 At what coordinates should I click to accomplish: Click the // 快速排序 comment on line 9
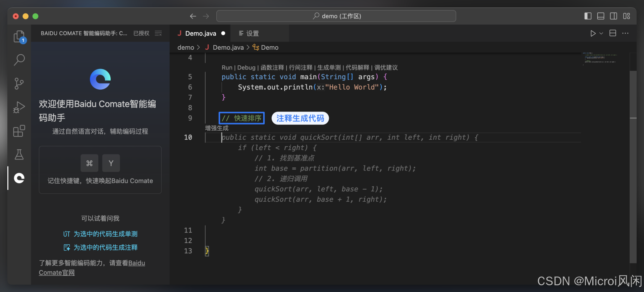(x=241, y=118)
